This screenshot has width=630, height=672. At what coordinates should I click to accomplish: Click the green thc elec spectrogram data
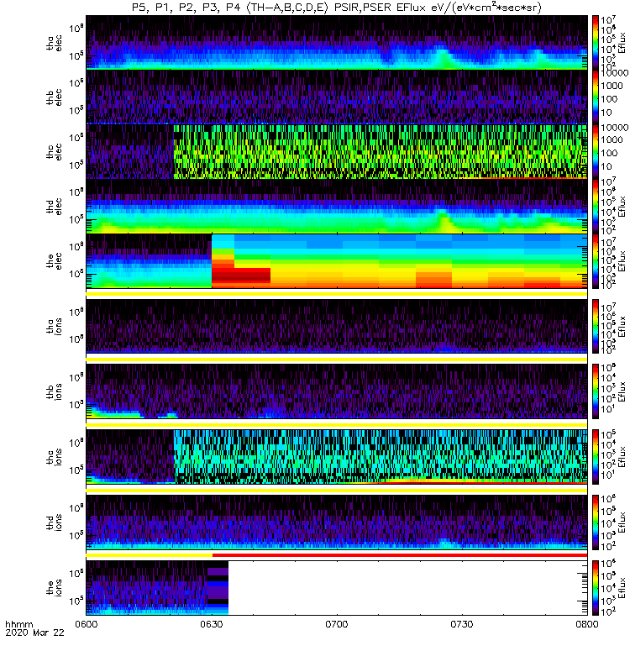[381, 151]
